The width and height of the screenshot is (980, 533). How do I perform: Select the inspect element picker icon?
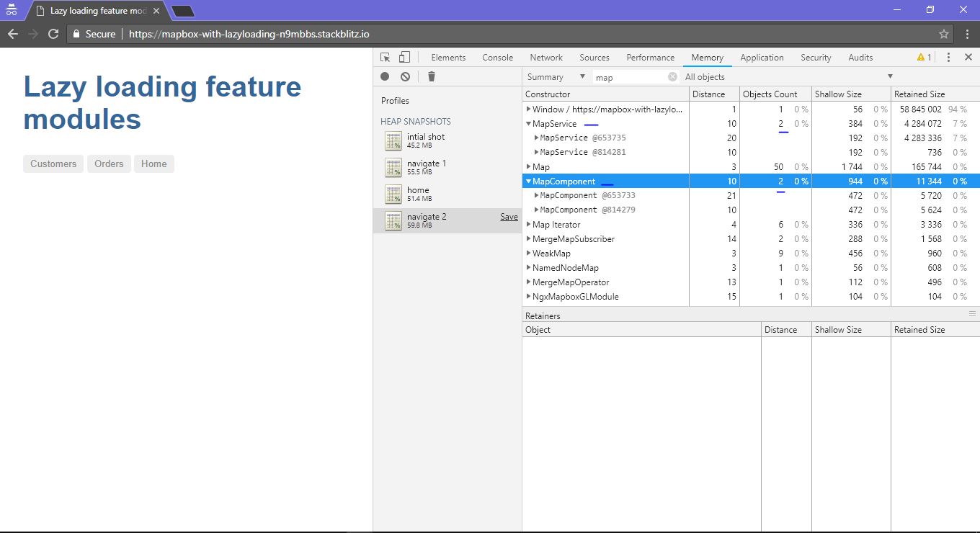[x=386, y=58]
